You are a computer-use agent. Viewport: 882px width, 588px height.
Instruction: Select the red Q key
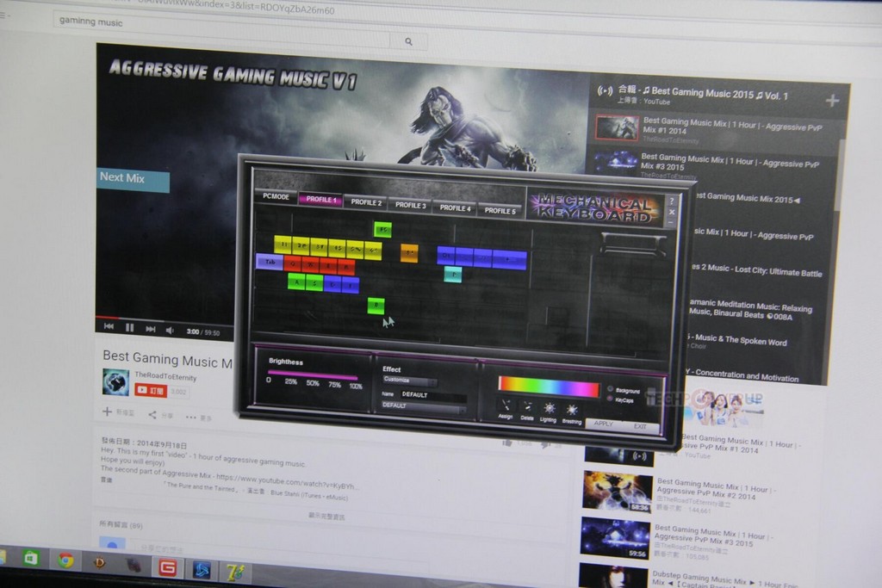[293, 263]
